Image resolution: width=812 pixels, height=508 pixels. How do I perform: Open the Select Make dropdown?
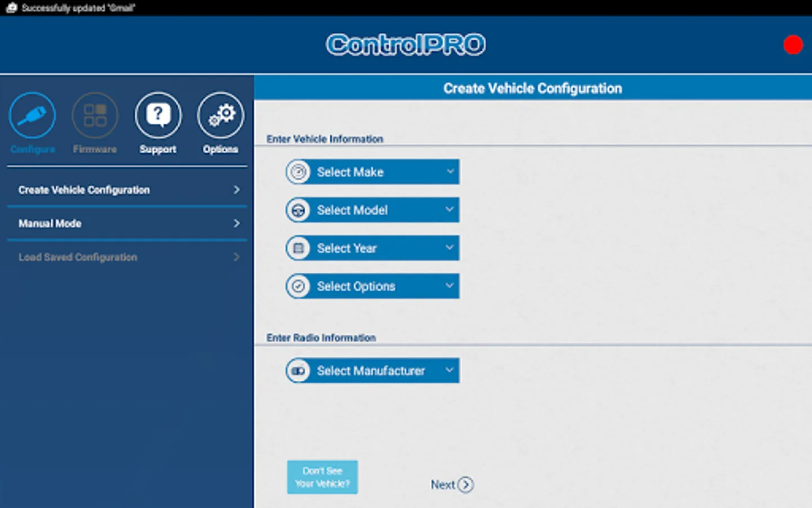coord(373,172)
